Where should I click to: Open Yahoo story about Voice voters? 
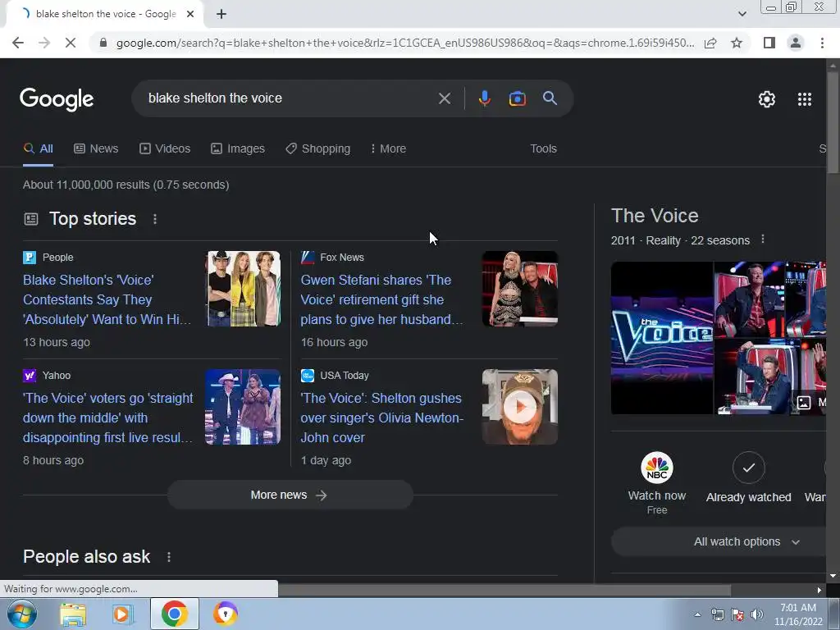tap(107, 418)
